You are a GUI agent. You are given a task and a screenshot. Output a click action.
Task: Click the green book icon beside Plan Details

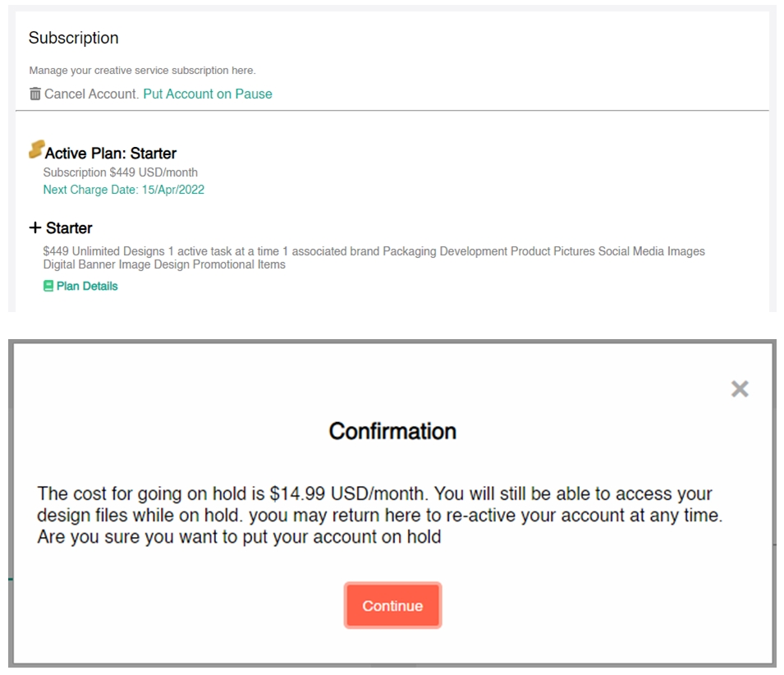[x=48, y=286]
